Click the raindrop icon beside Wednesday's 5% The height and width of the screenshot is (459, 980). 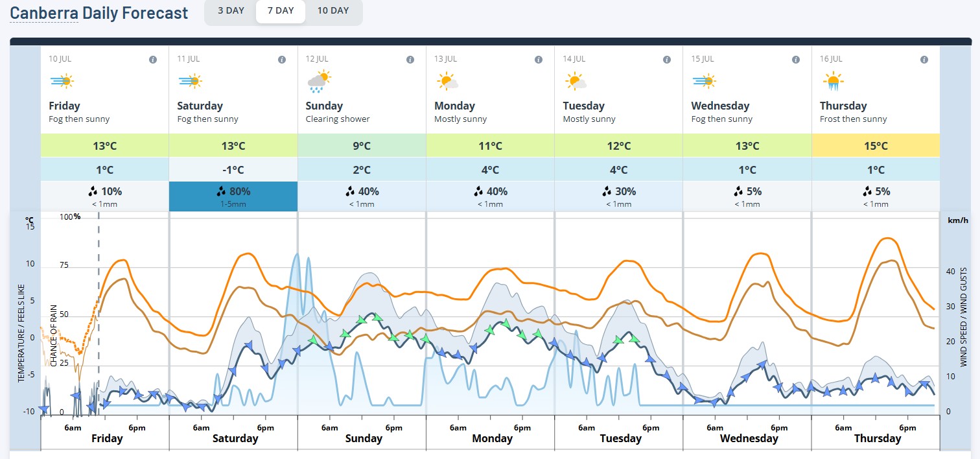point(739,191)
